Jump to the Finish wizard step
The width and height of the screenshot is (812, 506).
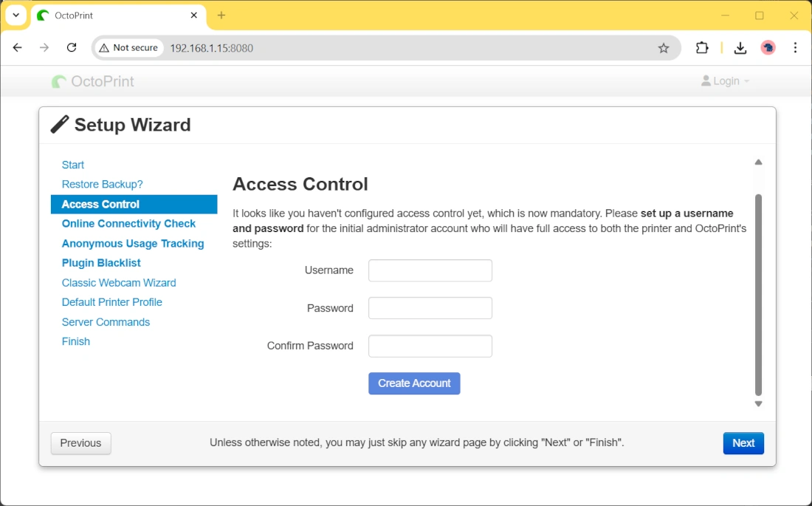point(75,342)
